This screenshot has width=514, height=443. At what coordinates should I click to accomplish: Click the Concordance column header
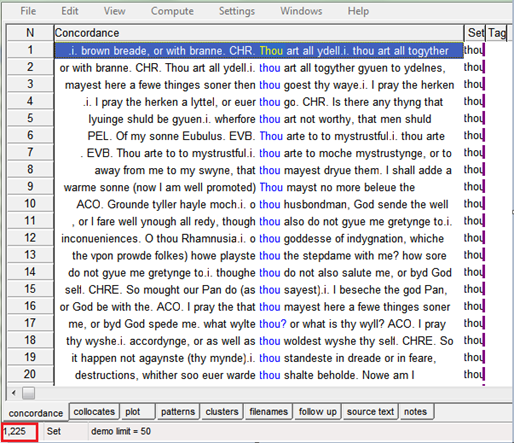pos(259,33)
